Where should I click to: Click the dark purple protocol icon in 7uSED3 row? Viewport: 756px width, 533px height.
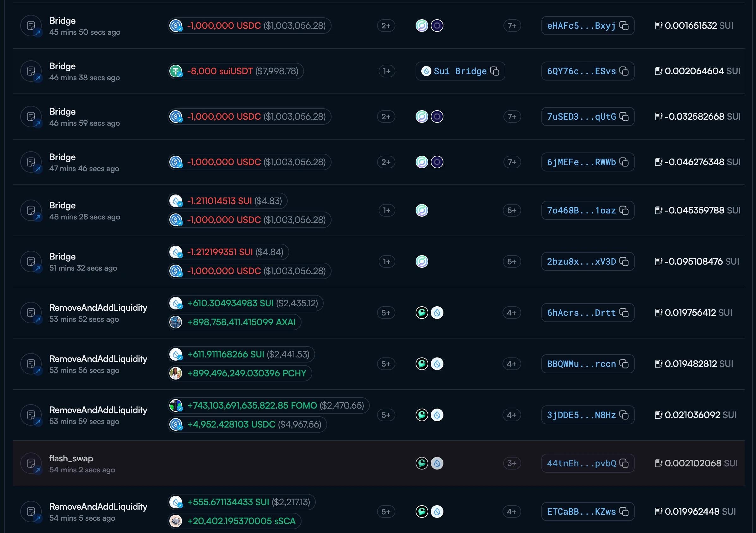[x=437, y=117]
